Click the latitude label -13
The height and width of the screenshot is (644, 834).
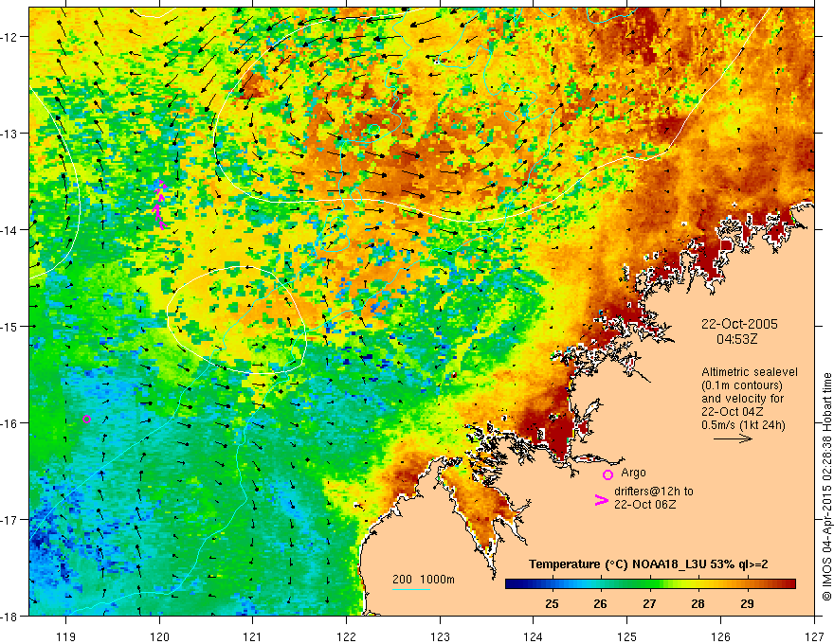[x=10, y=134]
